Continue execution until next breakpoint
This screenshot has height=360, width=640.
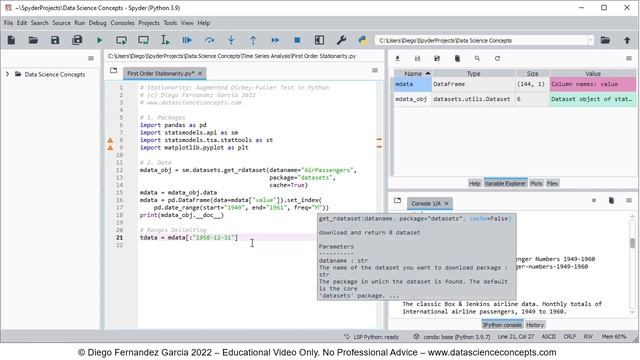pos(275,40)
